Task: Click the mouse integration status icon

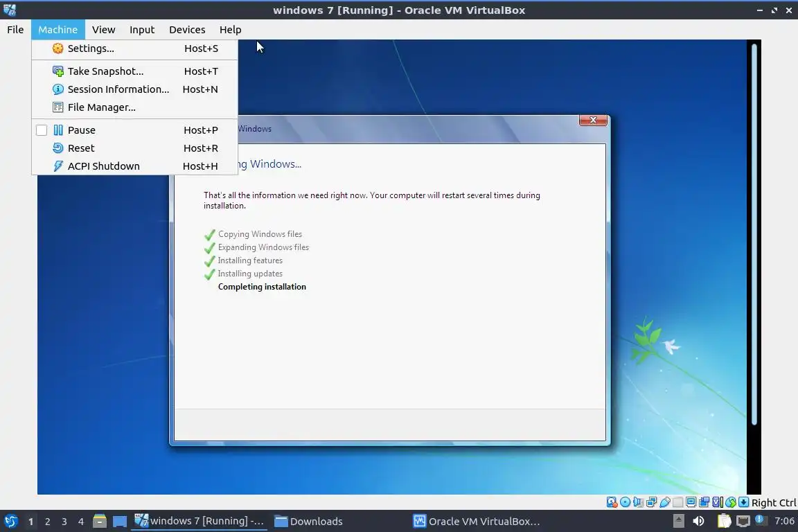Action: point(731,502)
